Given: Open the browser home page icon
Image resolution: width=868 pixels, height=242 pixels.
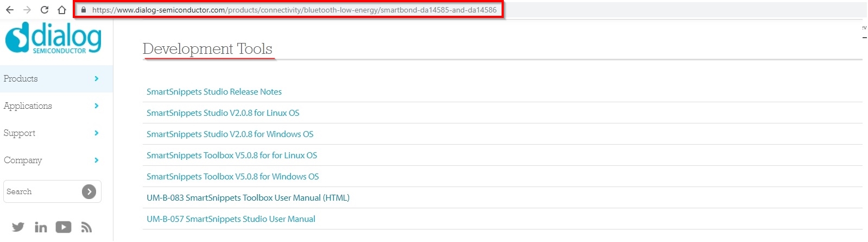Looking at the screenshot, I should tap(62, 10).
